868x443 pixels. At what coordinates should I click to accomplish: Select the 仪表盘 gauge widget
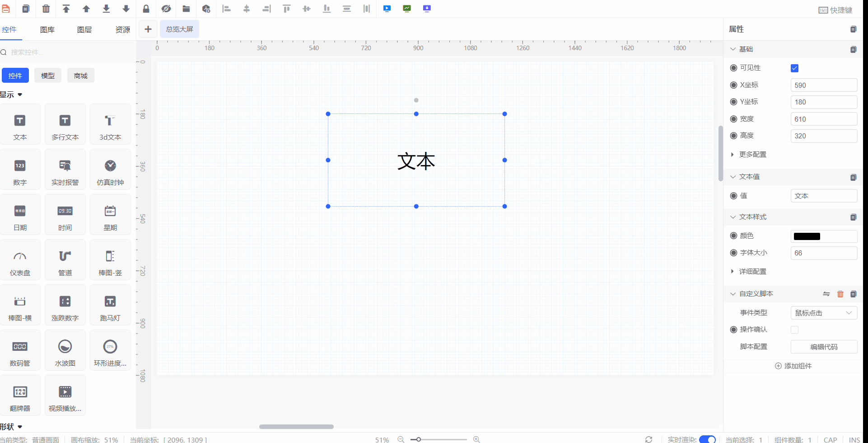(20, 260)
